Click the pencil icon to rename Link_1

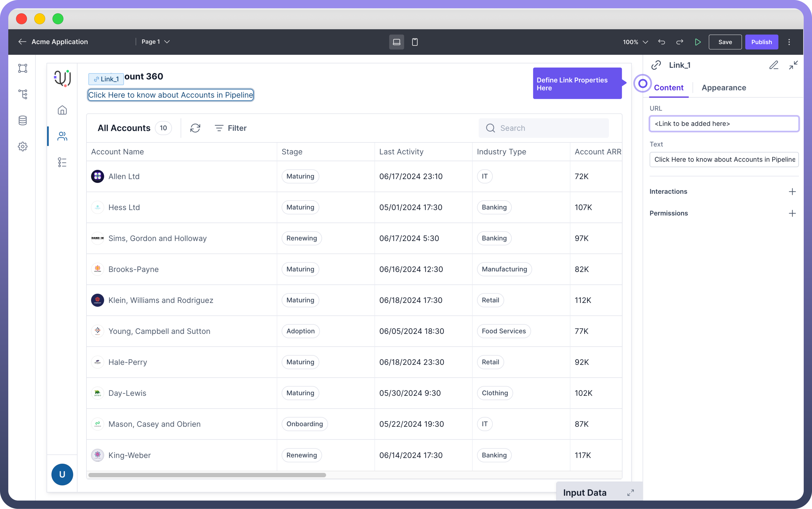click(x=774, y=65)
